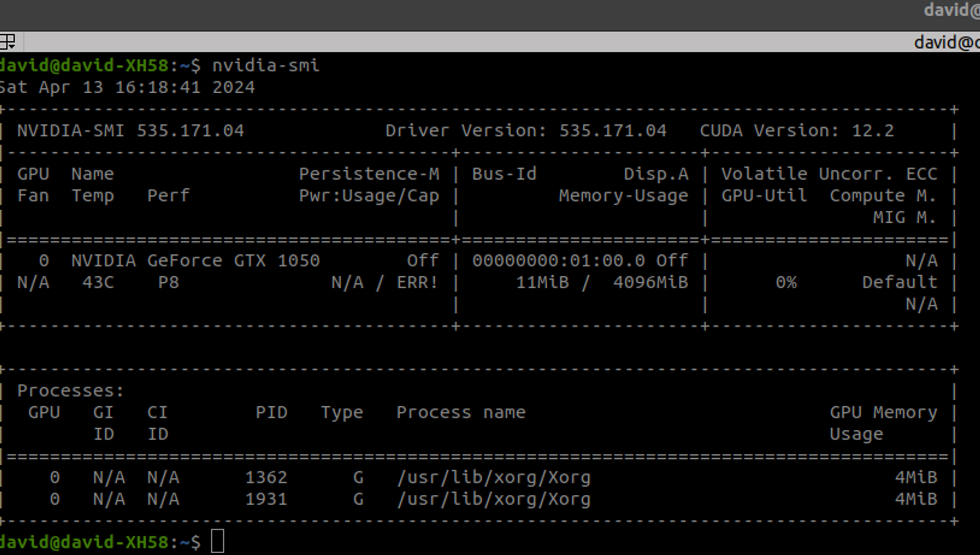Click the ERR! power cap value
This screenshot has height=555, width=980.
click(x=417, y=283)
